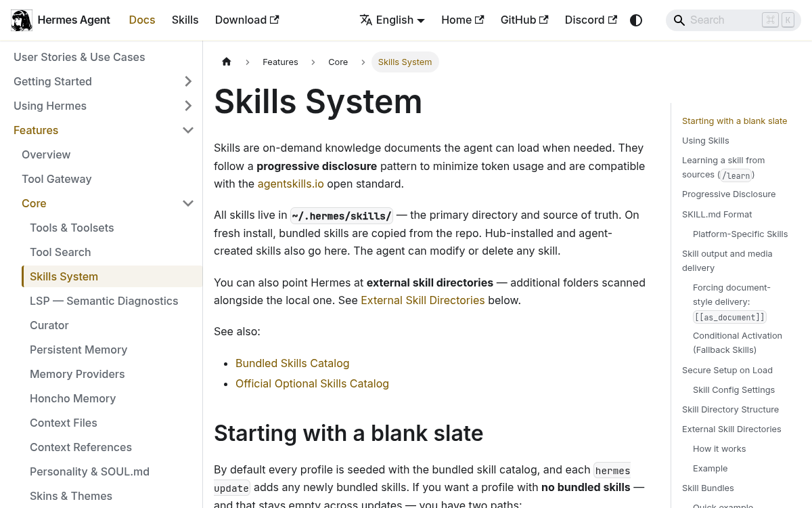Open the Using Hermes sidebar item
Image resolution: width=812 pixels, height=508 pixels.
[x=50, y=106]
